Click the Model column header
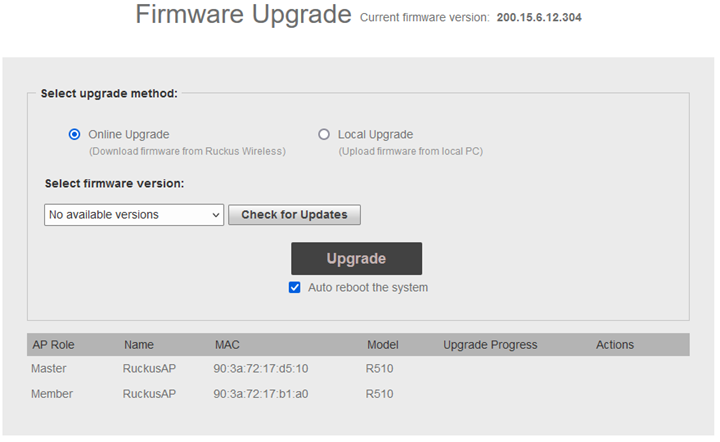 [382, 345]
